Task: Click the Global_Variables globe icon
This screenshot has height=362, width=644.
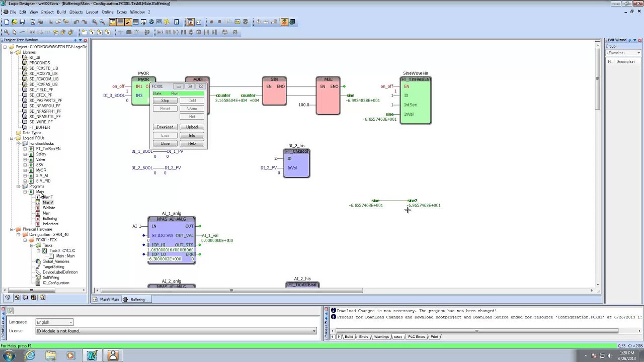Action: point(38,261)
